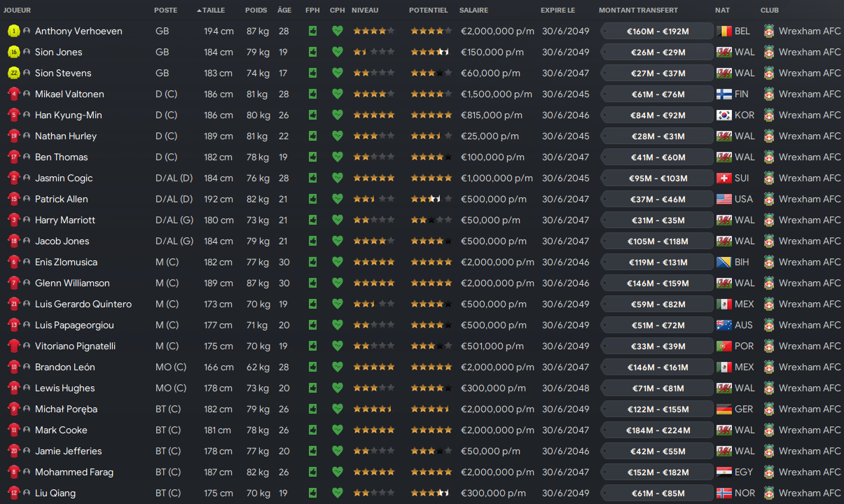Click the green fitness icon in Nathan Hurley's row
Image resolution: width=844 pixels, height=504 pixels.
(x=312, y=136)
